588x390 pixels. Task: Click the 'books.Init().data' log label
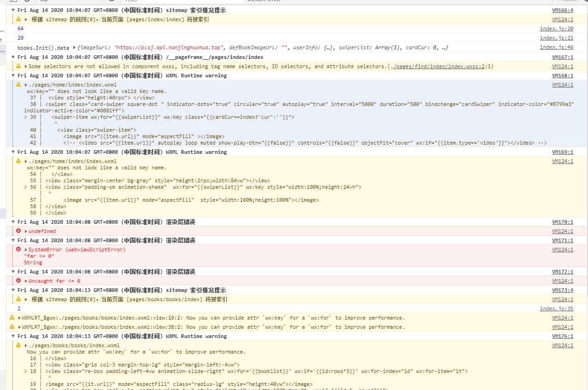(x=43, y=47)
